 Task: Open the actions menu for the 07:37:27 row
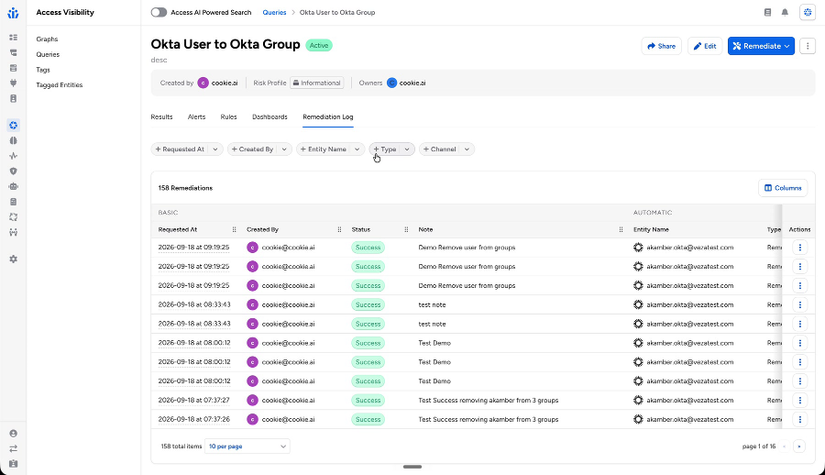click(800, 400)
